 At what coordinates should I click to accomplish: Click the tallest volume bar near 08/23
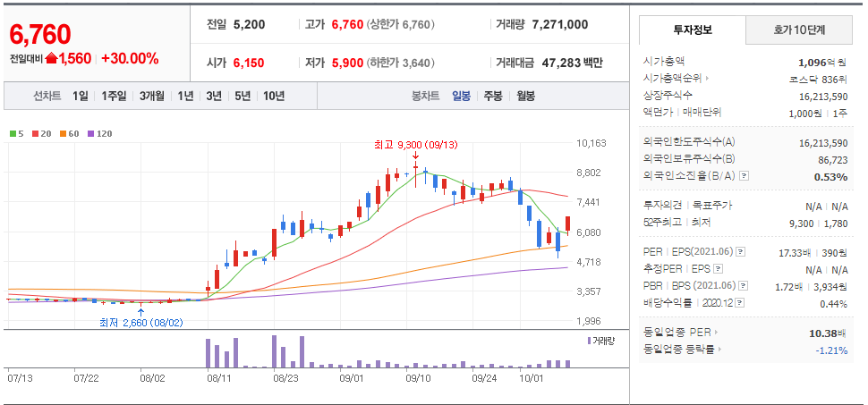pos(274,351)
